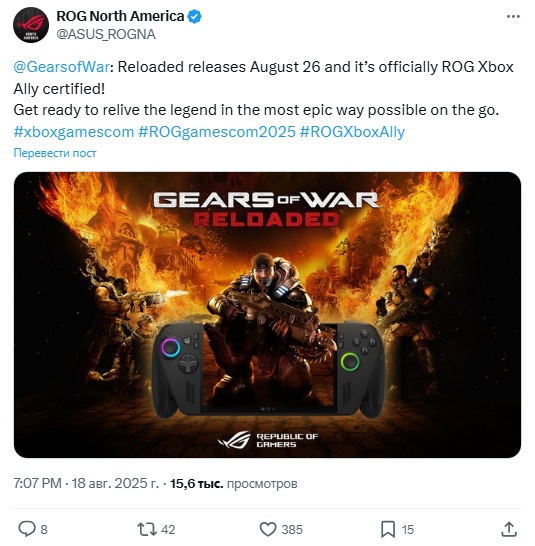Screen dimensions: 535x546
Task: Click the 7:07 PM post timestamp
Action: [x=37, y=483]
